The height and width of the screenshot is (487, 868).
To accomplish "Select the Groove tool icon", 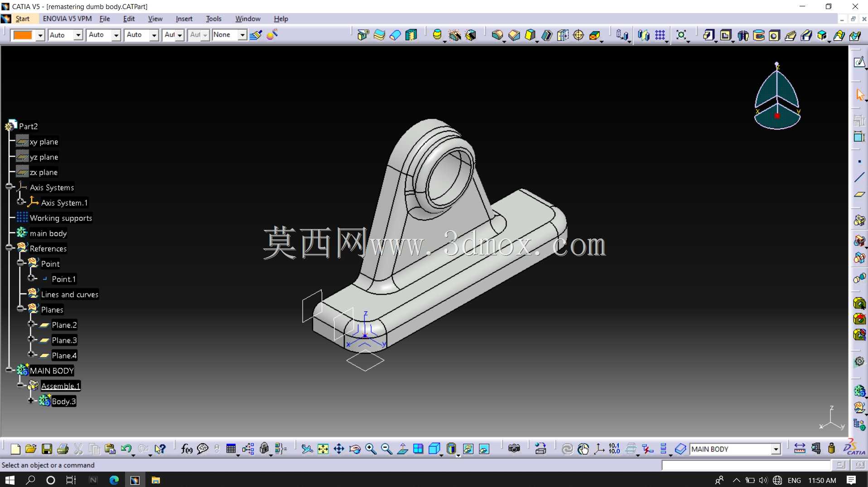I will point(759,35).
